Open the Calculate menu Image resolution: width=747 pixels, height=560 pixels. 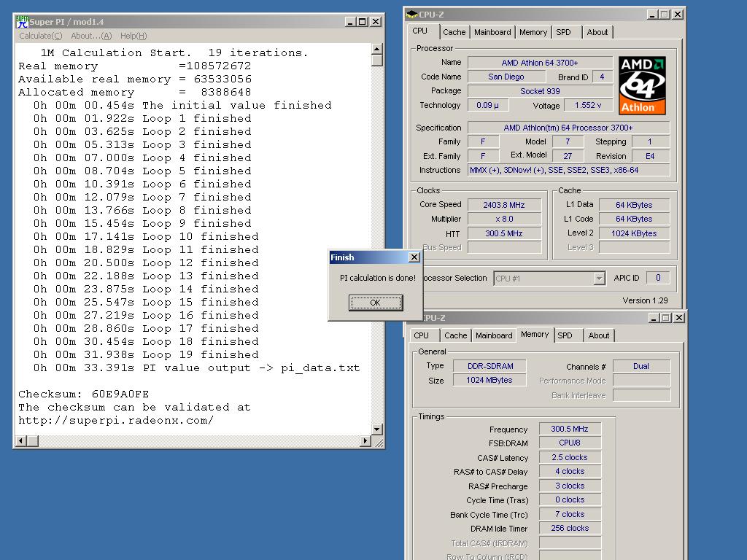coord(40,36)
